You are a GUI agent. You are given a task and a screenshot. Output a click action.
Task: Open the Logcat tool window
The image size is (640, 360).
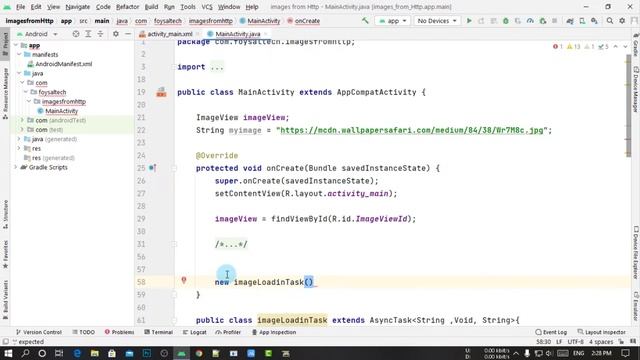pyautogui.click(x=195, y=332)
